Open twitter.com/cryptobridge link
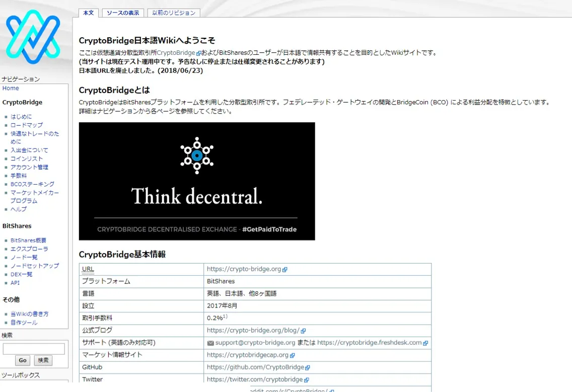Image resolution: width=572 pixels, height=392 pixels. pyautogui.click(x=255, y=379)
